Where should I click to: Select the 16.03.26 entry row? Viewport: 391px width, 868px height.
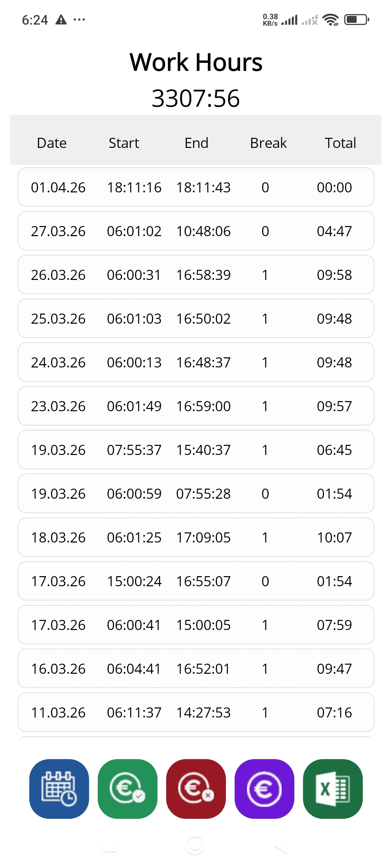point(195,669)
